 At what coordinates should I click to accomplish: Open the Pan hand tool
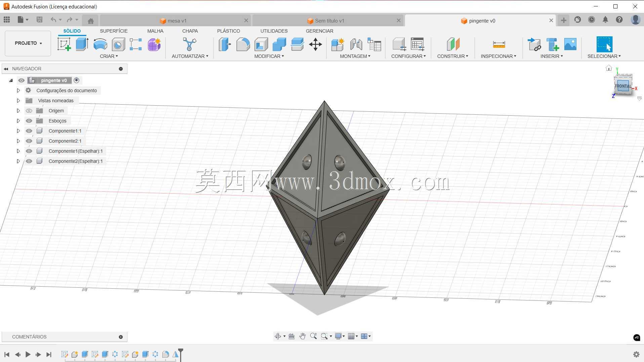tap(302, 336)
